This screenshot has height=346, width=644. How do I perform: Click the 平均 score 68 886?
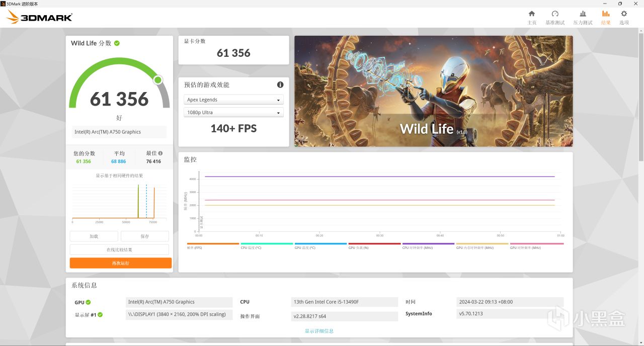(119, 161)
